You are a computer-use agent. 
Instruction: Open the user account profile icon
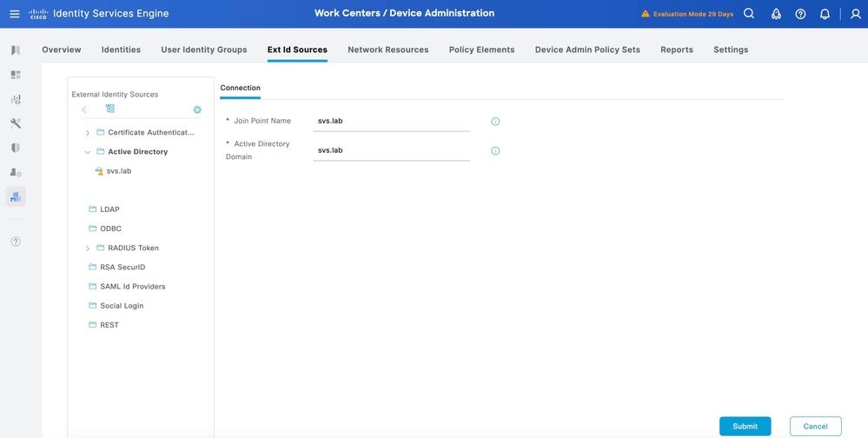coord(855,14)
